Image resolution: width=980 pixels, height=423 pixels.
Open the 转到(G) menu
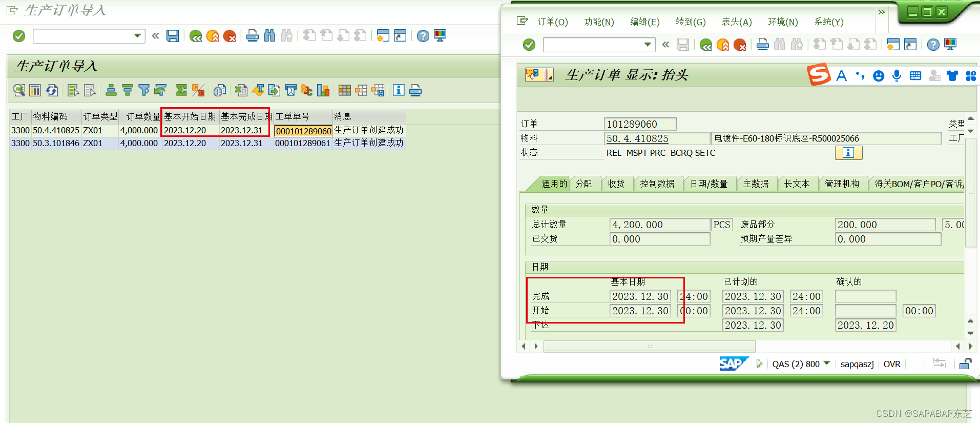pyautogui.click(x=691, y=22)
